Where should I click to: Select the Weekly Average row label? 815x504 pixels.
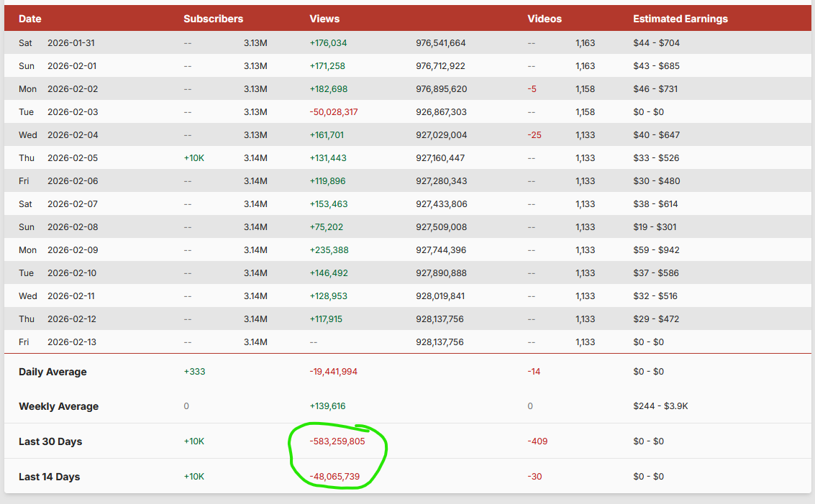coord(58,406)
